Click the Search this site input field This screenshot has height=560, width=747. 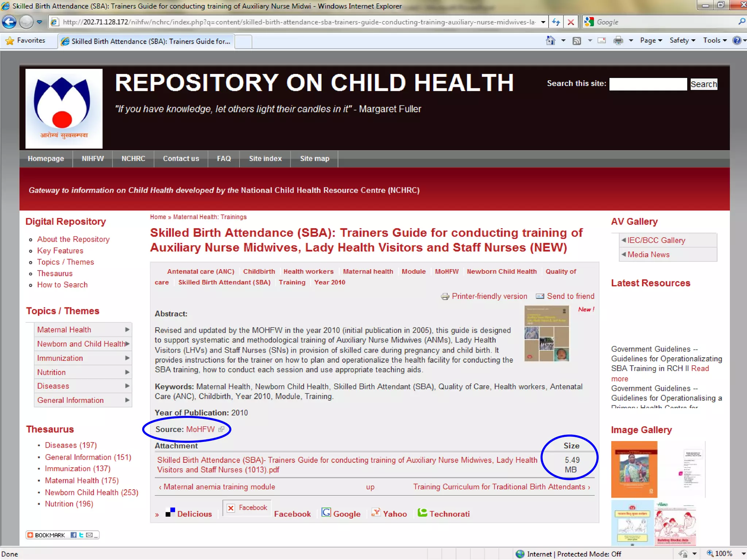coord(648,84)
